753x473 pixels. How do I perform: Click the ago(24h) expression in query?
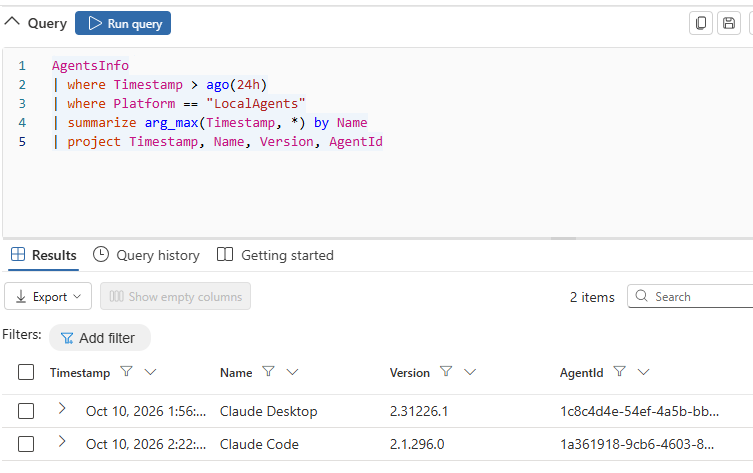tap(236, 85)
